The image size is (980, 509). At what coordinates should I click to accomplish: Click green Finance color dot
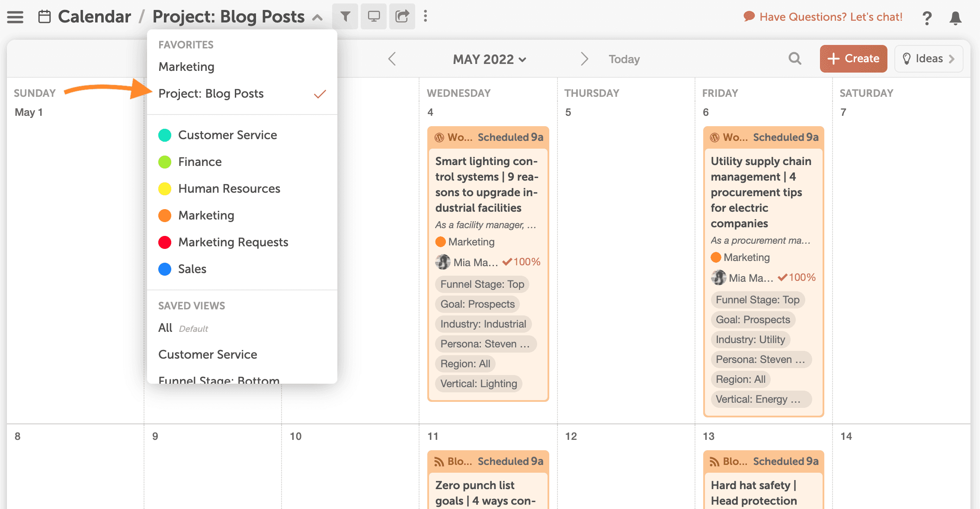(x=165, y=162)
